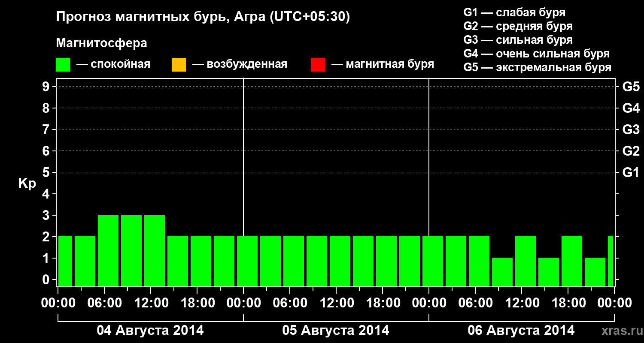The image size is (644, 343).
Task: Click 'G5 — экстремальная буря' legend line
Action: 538,67
